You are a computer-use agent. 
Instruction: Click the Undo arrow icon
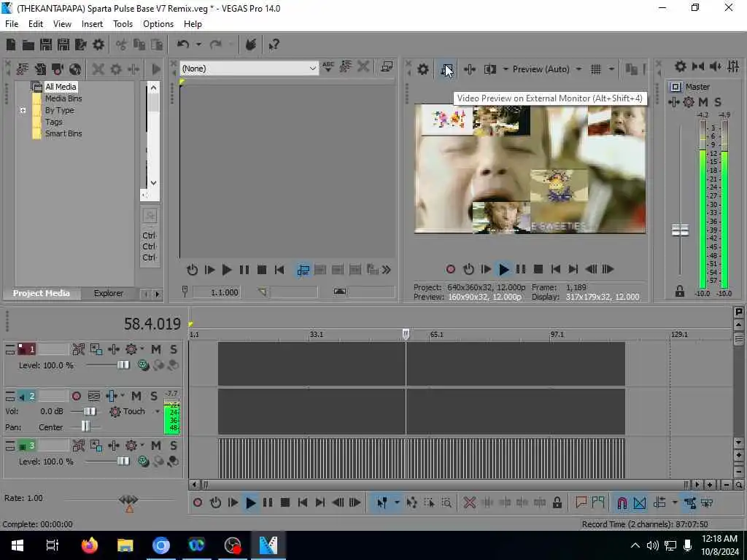coord(183,44)
